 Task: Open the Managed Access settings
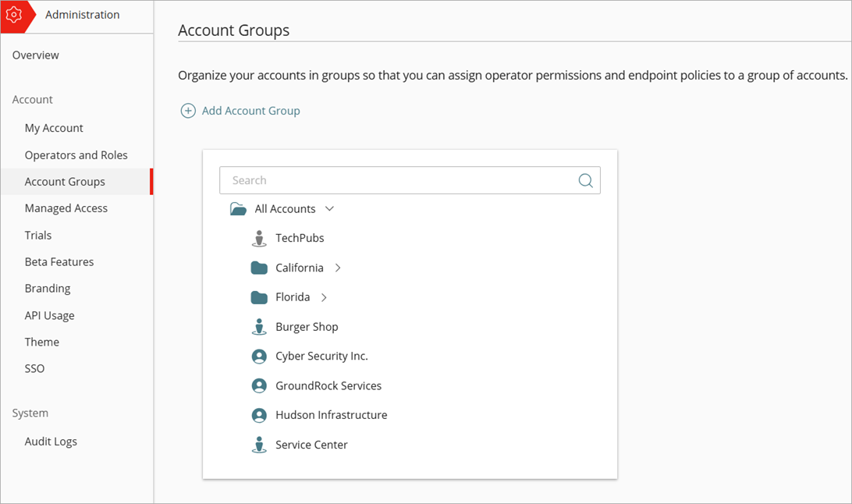click(x=66, y=208)
